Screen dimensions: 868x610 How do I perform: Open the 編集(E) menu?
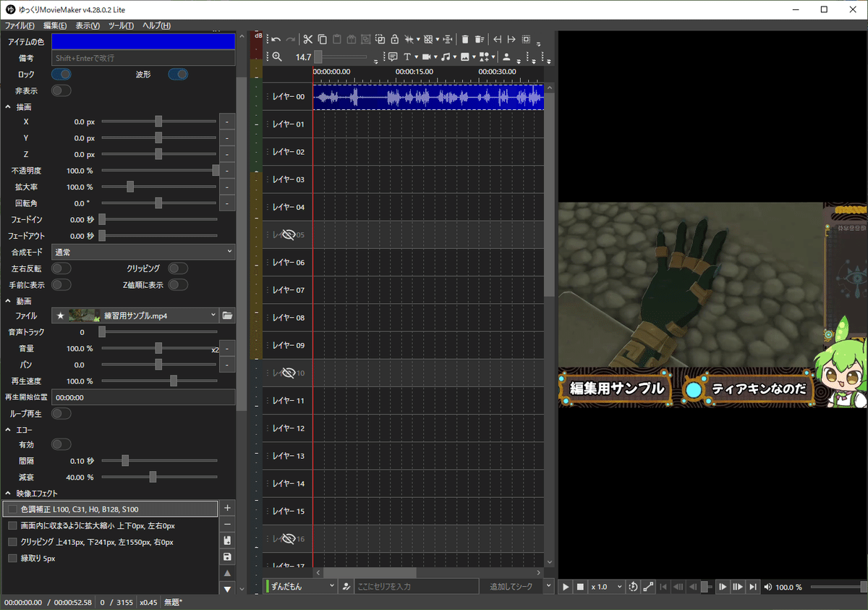(55, 25)
